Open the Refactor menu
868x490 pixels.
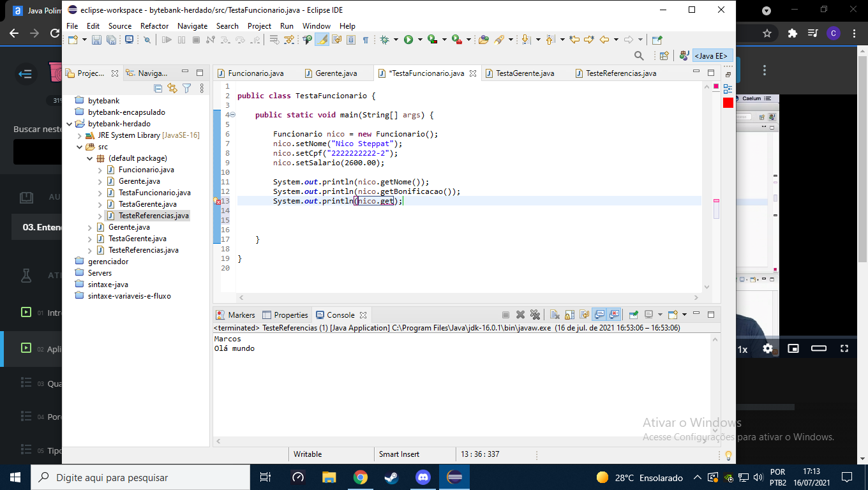[154, 26]
